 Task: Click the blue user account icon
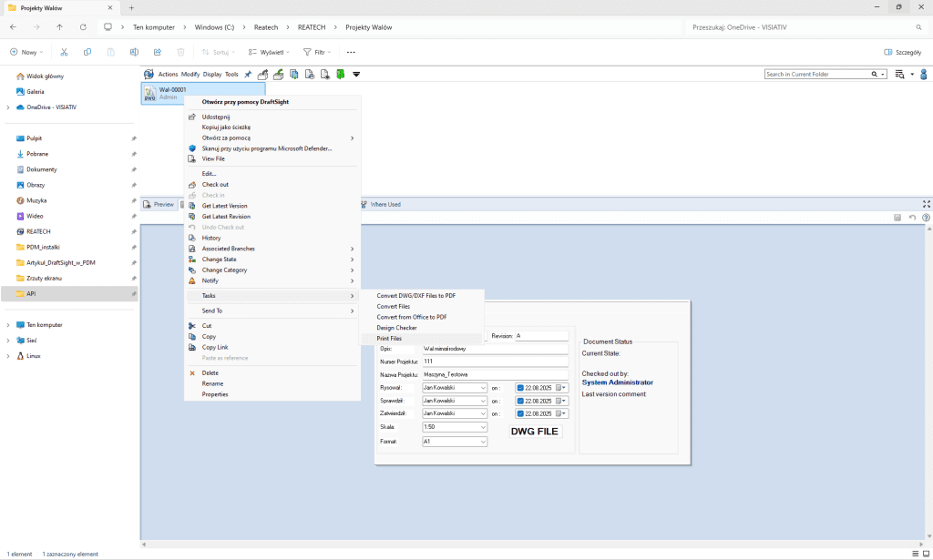924,75
